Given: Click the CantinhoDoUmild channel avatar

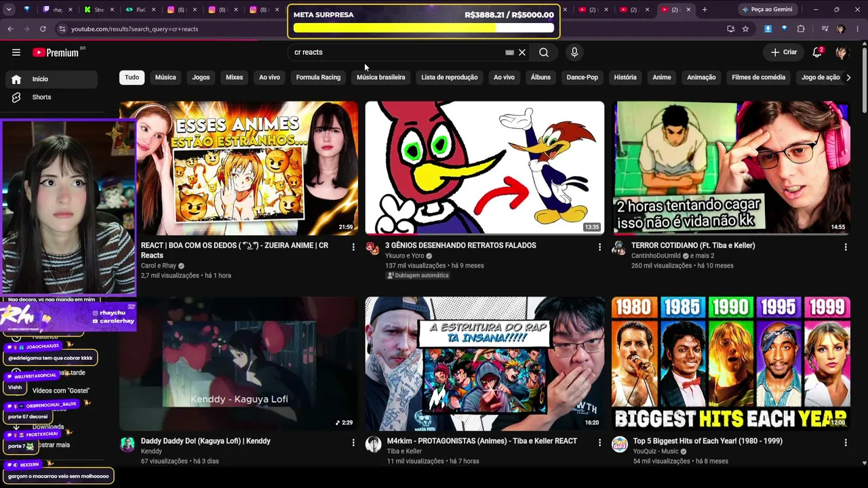Looking at the screenshot, I should 618,248.
